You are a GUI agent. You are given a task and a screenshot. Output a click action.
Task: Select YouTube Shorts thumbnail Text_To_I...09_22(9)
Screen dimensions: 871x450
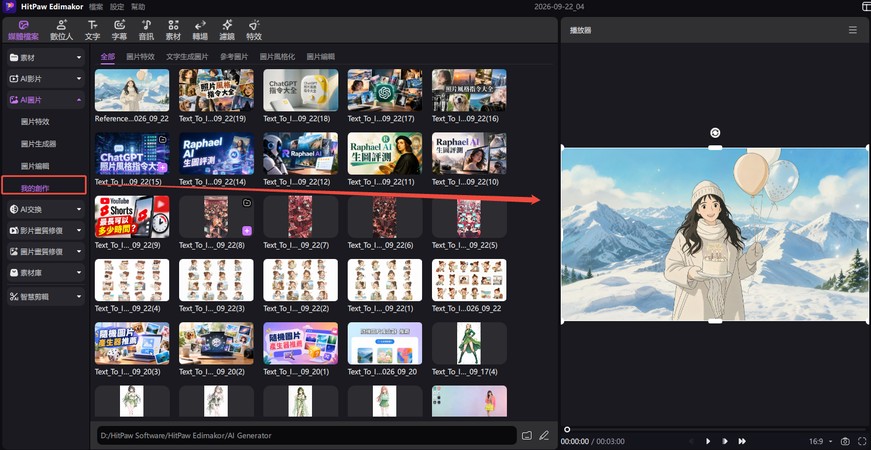click(132, 217)
